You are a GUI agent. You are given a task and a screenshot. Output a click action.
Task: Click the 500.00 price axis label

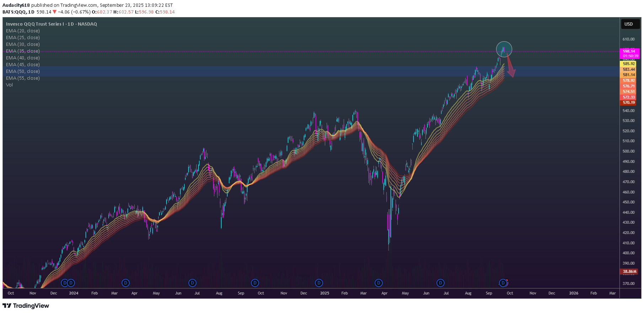coord(628,152)
